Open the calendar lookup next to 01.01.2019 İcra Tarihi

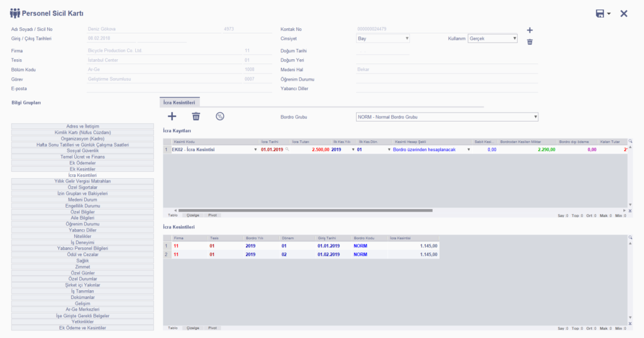click(x=287, y=150)
